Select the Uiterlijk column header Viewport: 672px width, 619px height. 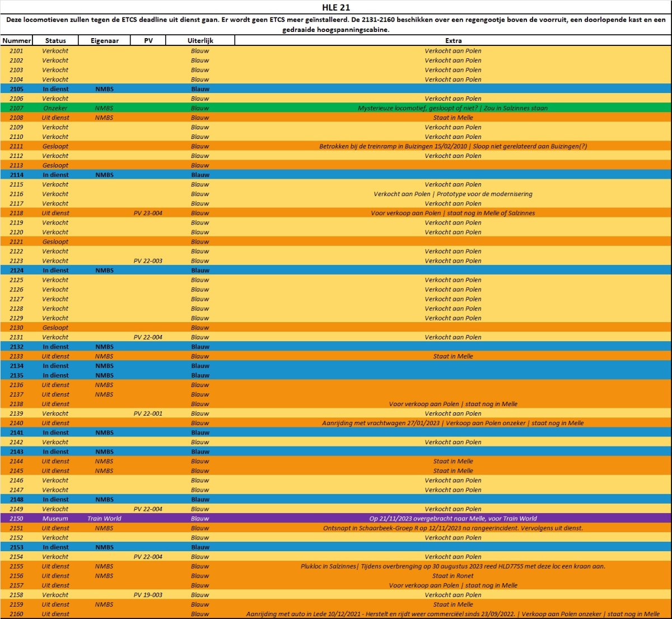coord(200,40)
